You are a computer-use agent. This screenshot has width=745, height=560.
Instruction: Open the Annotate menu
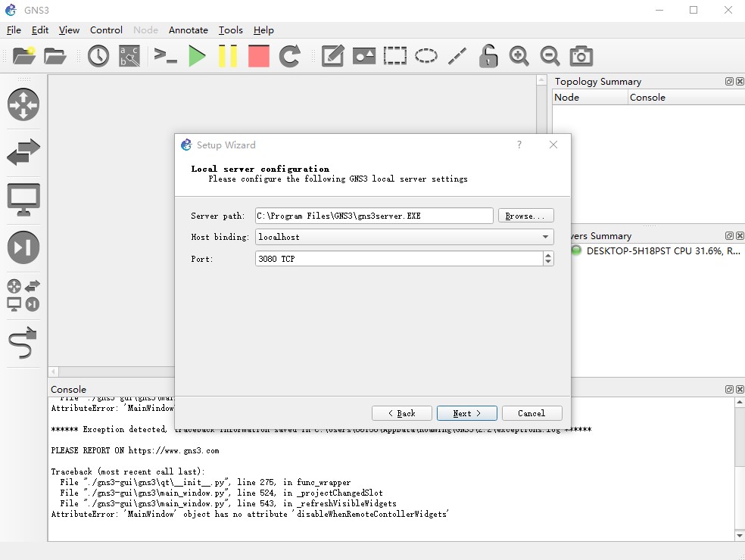tap(189, 30)
